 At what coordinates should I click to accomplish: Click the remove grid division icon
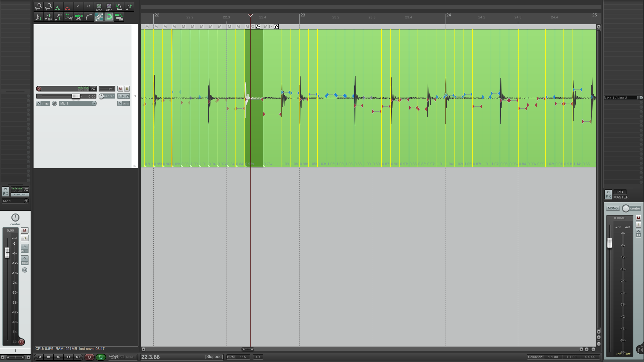coord(69,7)
